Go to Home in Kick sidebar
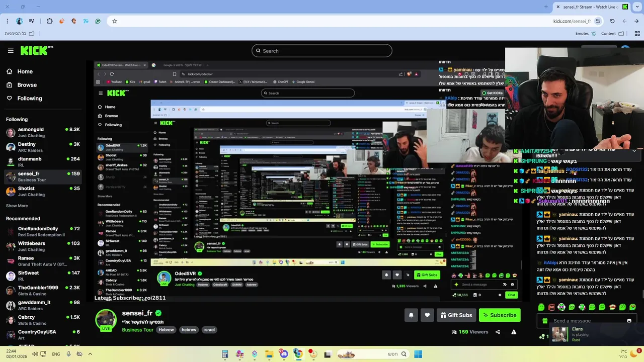 tap(20, 71)
